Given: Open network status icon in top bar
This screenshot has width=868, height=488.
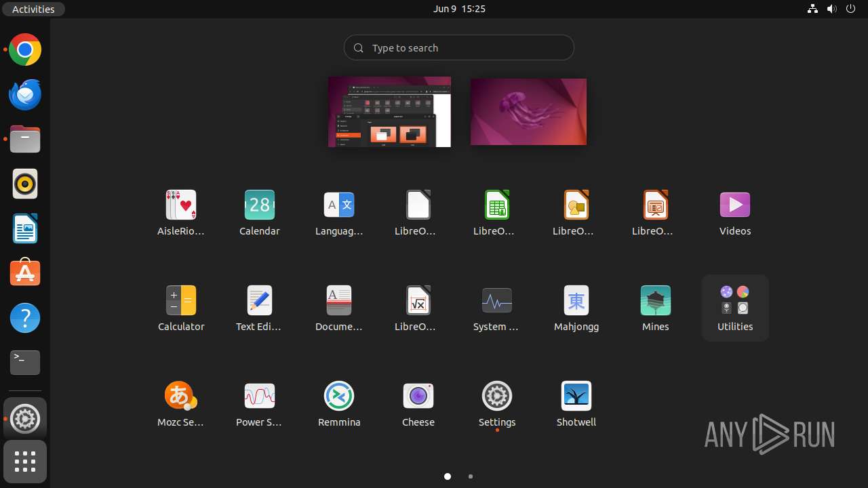Looking at the screenshot, I should (x=812, y=9).
